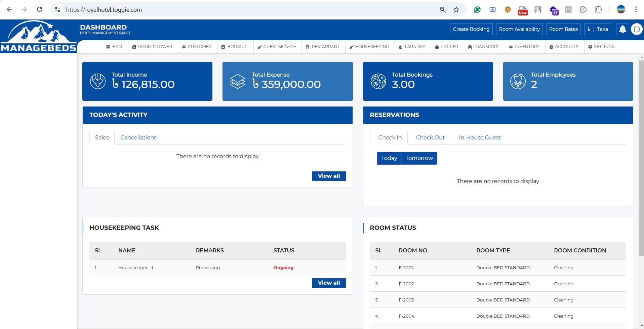This screenshot has height=329, width=644.
Task: Open the Settings menu
Action: tap(601, 47)
